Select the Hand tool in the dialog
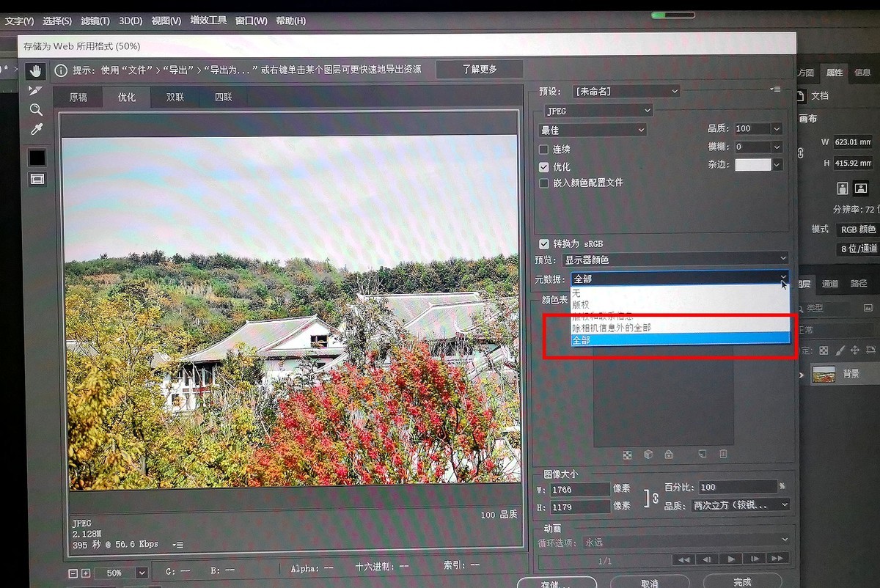The image size is (880, 588). point(36,71)
